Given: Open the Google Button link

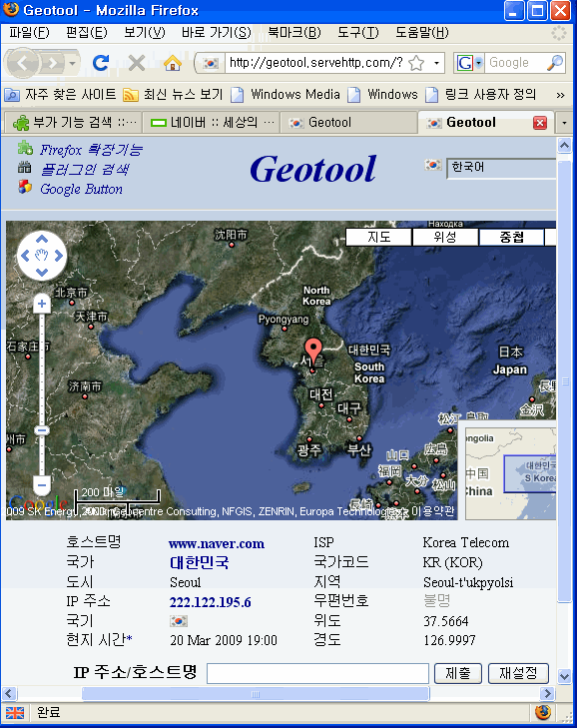Looking at the screenshot, I should pyautogui.click(x=81, y=189).
